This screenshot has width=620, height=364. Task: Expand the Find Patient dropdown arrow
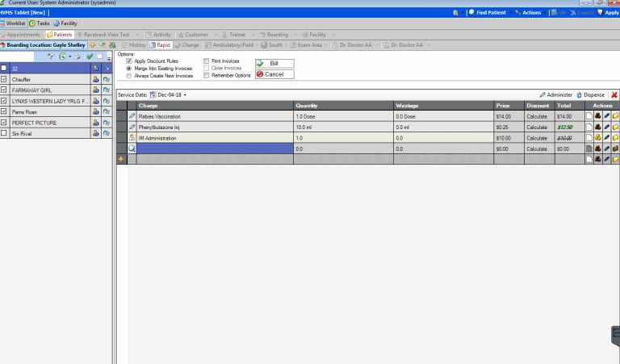[x=512, y=13]
